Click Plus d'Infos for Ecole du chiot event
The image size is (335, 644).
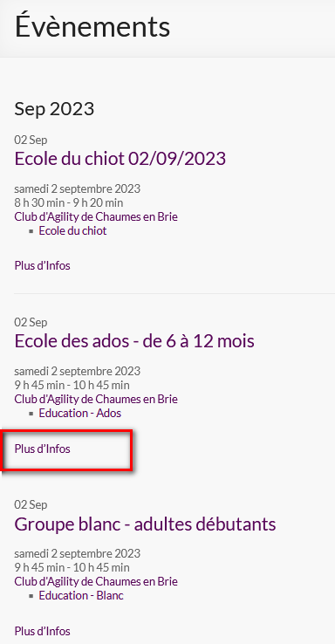pyautogui.click(x=42, y=266)
